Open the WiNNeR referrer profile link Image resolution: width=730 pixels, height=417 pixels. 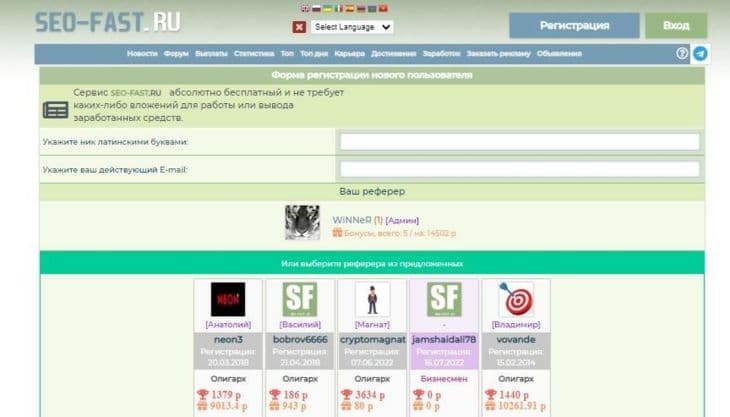tap(352, 220)
